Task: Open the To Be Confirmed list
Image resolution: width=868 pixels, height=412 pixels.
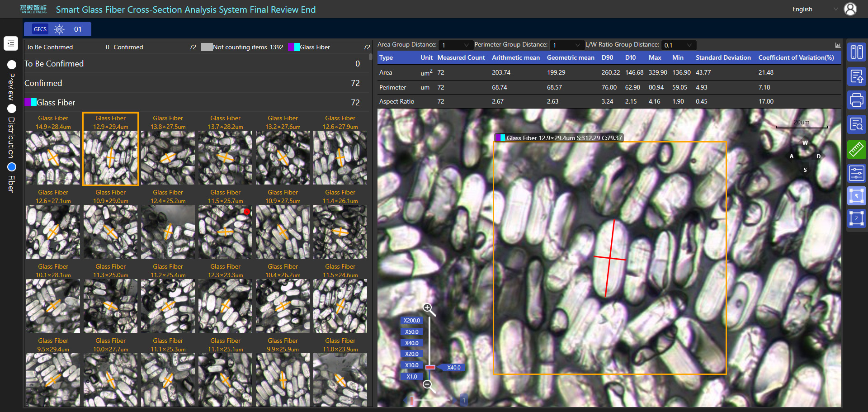Action: [54, 64]
